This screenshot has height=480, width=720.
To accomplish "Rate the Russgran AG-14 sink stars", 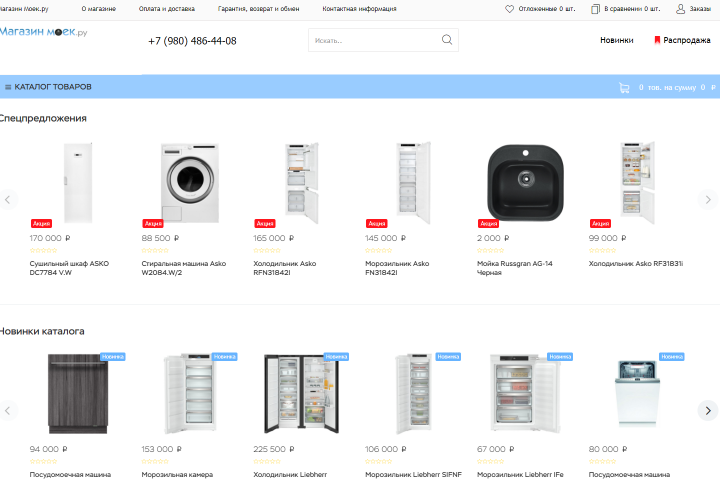I will point(490,250).
